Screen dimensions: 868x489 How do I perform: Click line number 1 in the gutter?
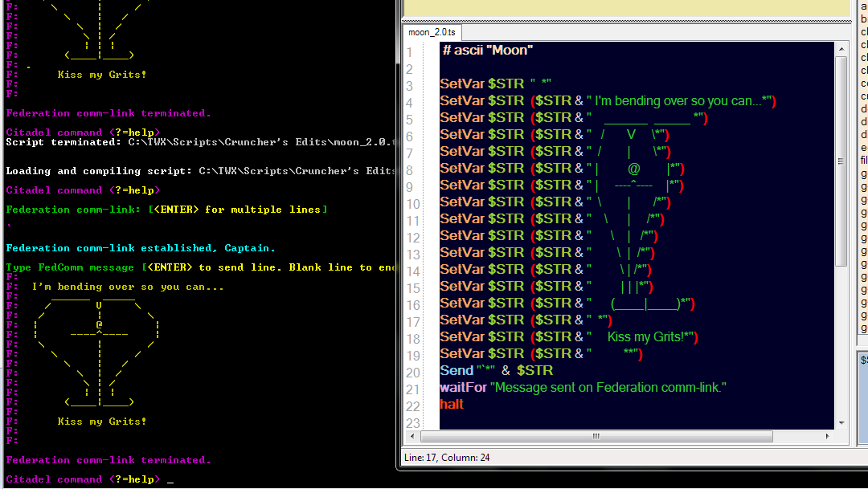410,50
